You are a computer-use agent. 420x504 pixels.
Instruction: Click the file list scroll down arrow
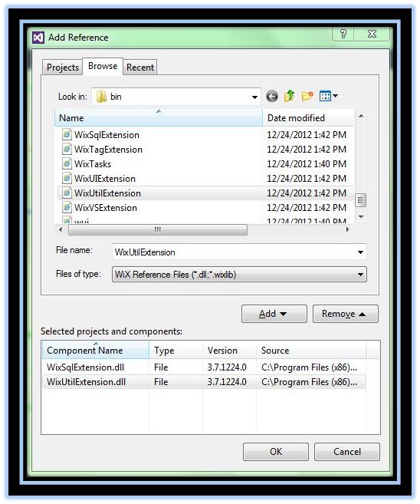(360, 217)
